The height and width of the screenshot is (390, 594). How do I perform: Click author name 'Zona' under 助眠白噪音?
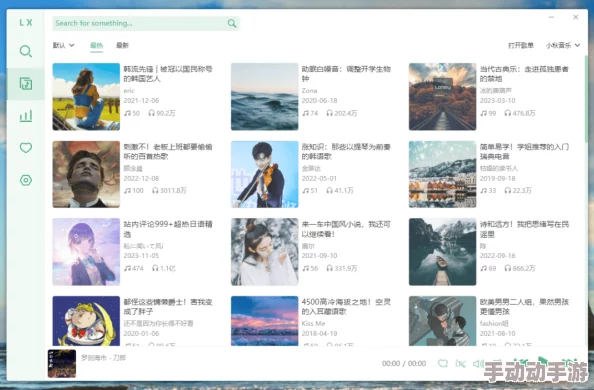click(x=309, y=91)
